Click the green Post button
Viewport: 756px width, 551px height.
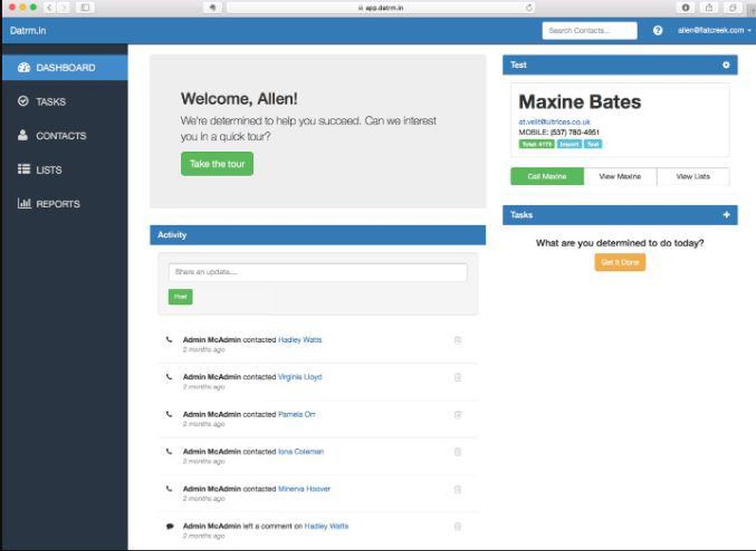pos(181,297)
